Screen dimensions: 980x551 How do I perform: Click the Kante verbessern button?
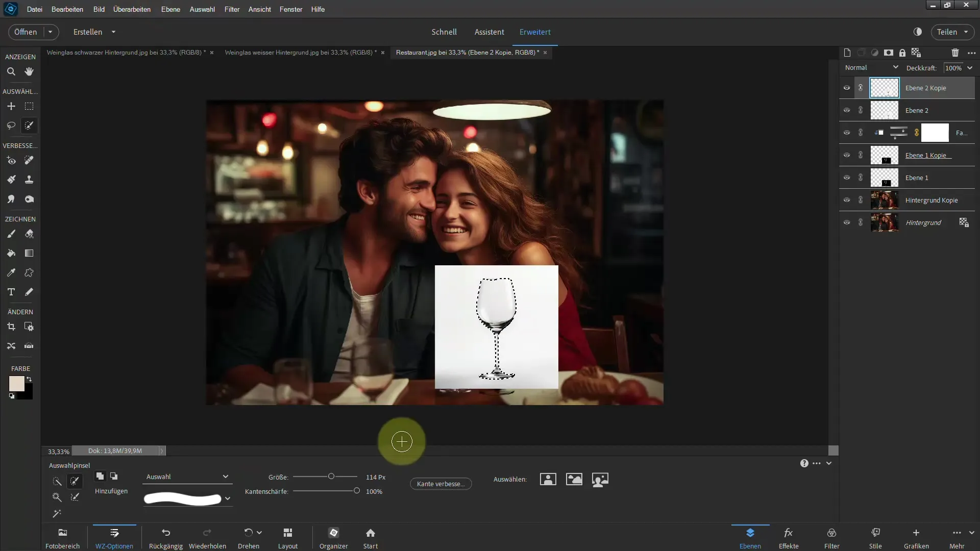[x=440, y=484]
